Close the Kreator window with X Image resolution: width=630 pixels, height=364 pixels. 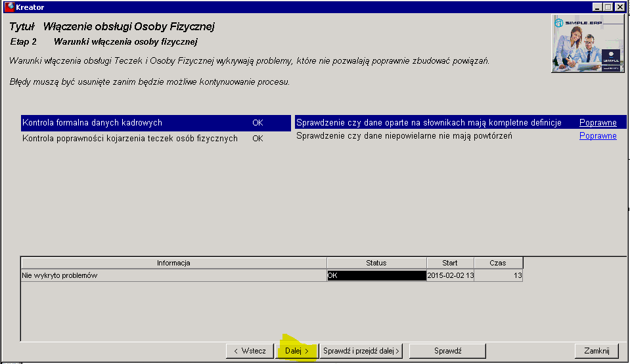pyautogui.click(x=620, y=7)
